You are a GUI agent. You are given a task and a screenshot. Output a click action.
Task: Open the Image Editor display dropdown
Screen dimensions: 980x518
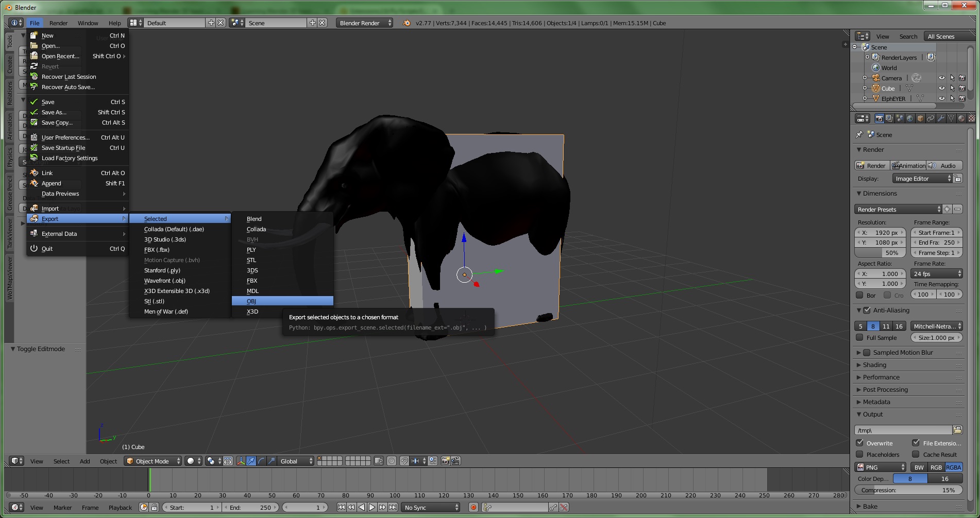pyautogui.click(x=922, y=178)
